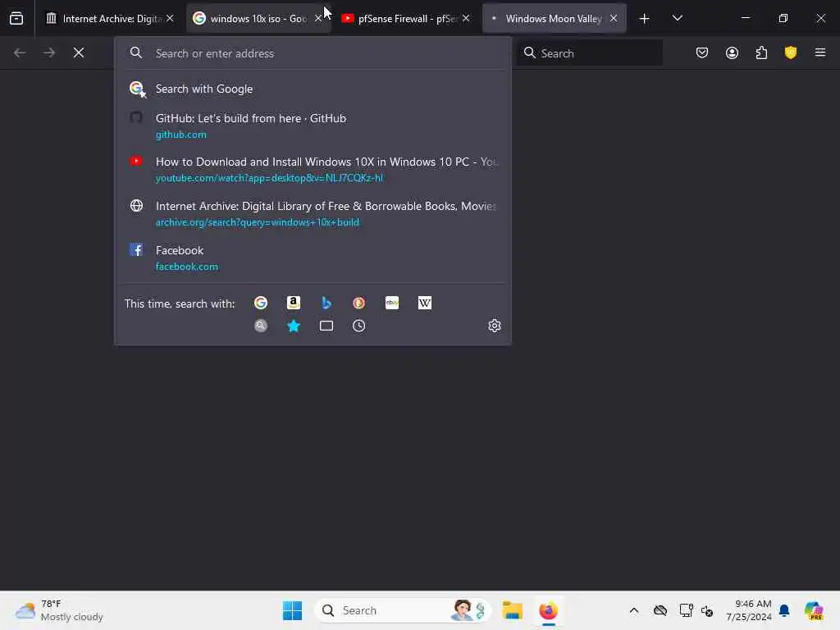Search open tabs using the tab icon
Image resolution: width=840 pixels, height=630 pixels.
tap(326, 326)
